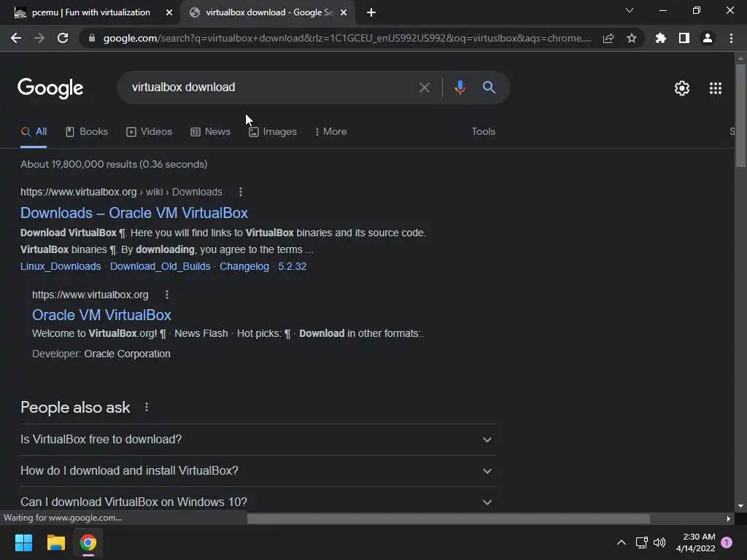Image resolution: width=747 pixels, height=560 pixels.
Task: Open the Google apps grid
Action: [716, 88]
